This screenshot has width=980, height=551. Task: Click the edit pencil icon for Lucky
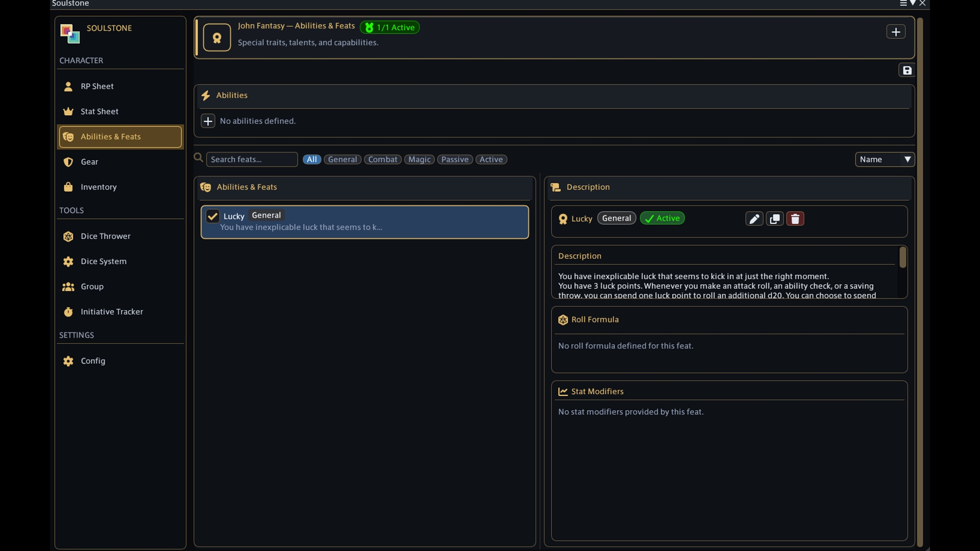coord(754,219)
